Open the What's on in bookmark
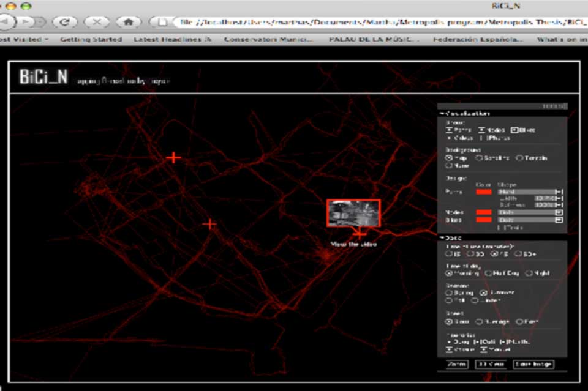The width and height of the screenshot is (588, 391). pyautogui.click(x=562, y=39)
